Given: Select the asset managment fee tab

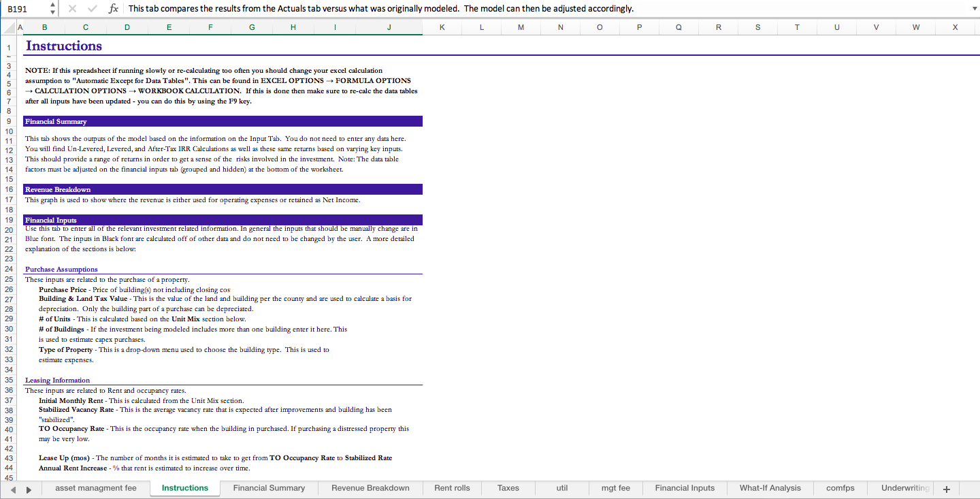Looking at the screenshot, I should point(95,488).
